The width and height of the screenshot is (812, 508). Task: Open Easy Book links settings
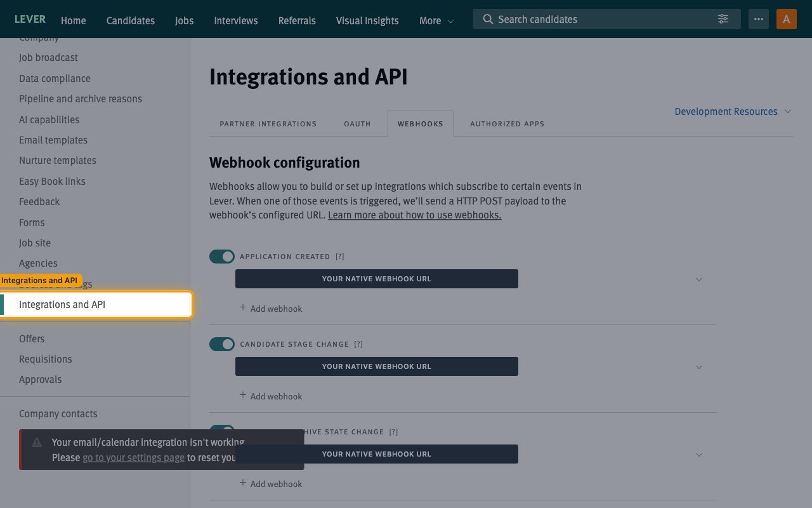[52, 182]
